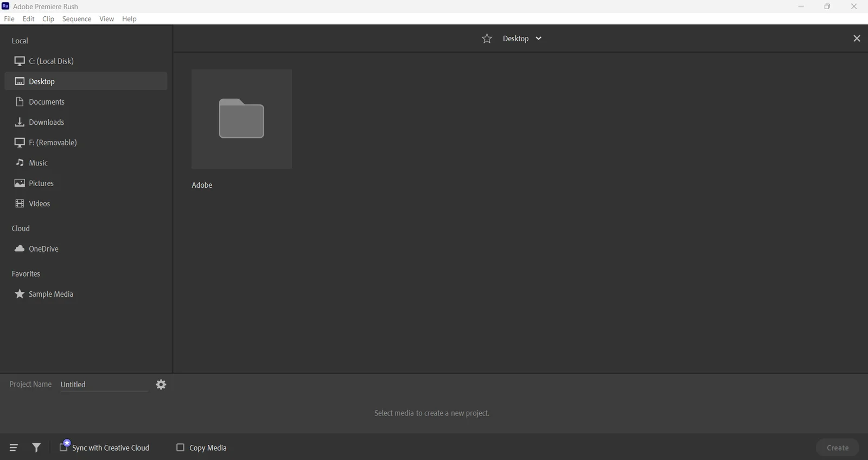Select the Documents label in sidebar
868x460 pixels.
[x=47, y=102]
